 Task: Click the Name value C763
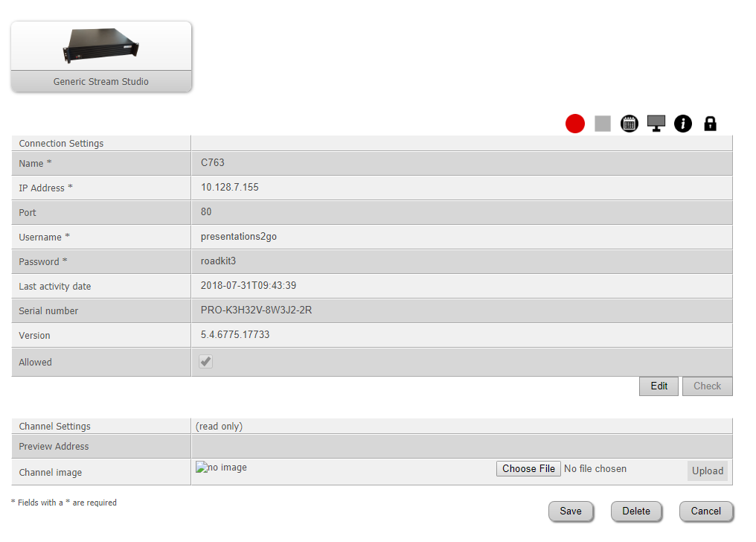pyautogui.click(x=213, y=162)
